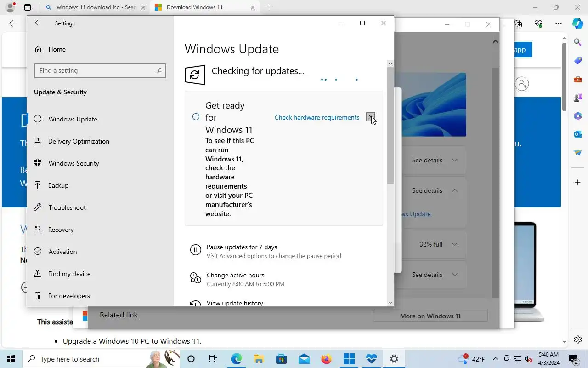Click the Settings back arrow
The image size is (588, 368).
click(38, 23)
